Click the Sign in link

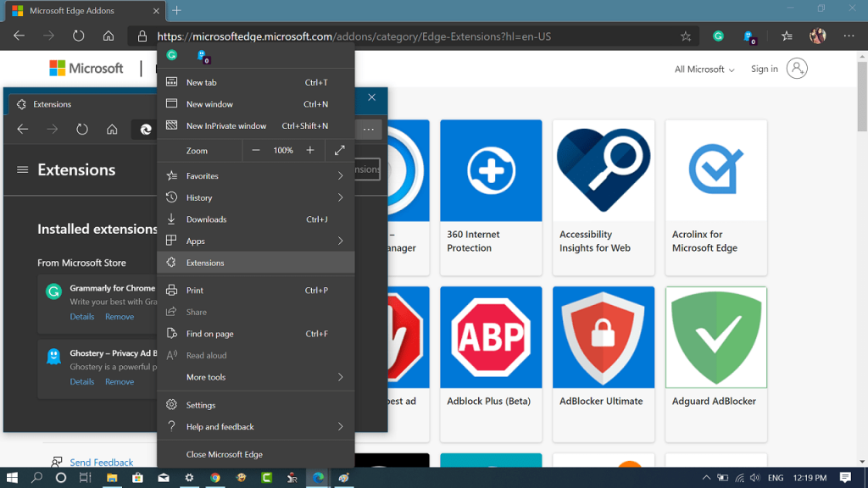764,69
